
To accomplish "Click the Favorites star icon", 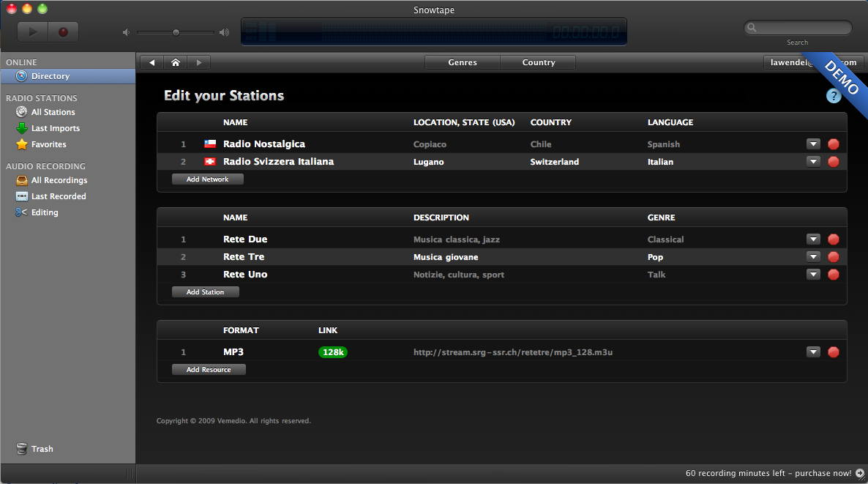I will click(x=21, y=144).
